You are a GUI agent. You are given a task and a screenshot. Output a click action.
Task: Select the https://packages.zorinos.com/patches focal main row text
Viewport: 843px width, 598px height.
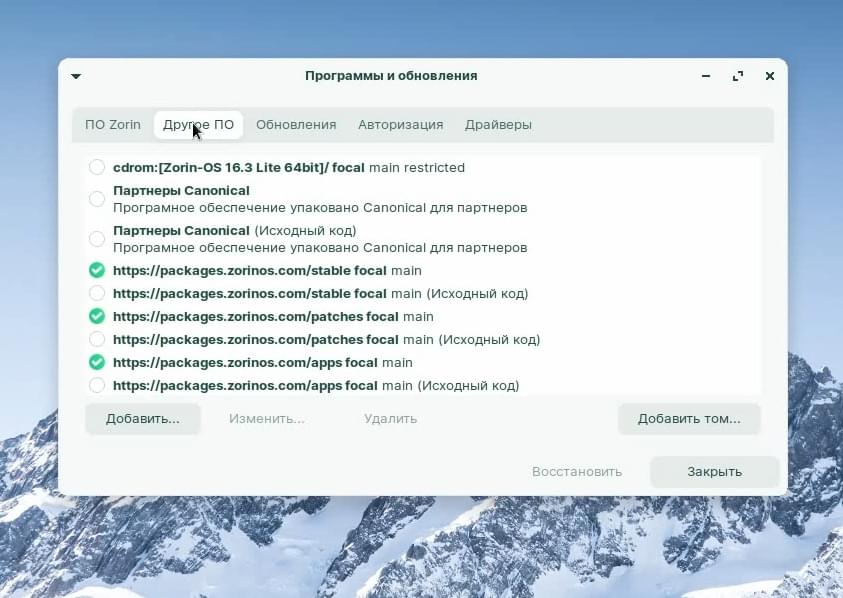[x=273, y=317]
